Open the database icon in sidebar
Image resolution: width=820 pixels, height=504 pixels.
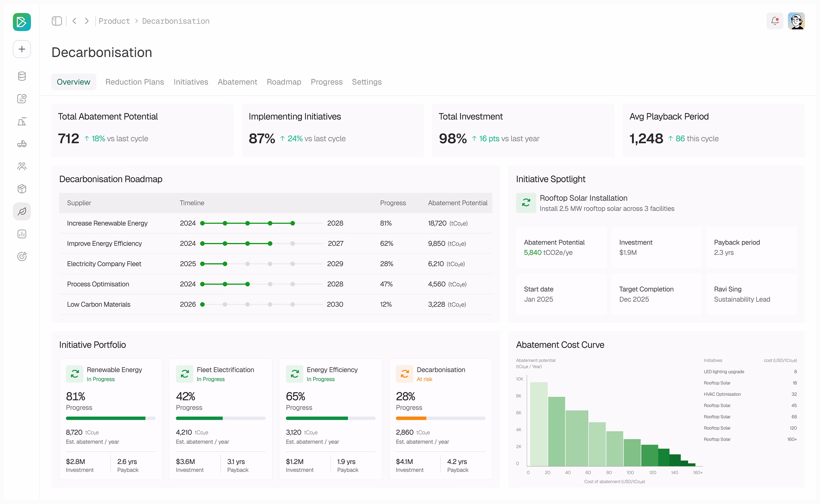22,76
